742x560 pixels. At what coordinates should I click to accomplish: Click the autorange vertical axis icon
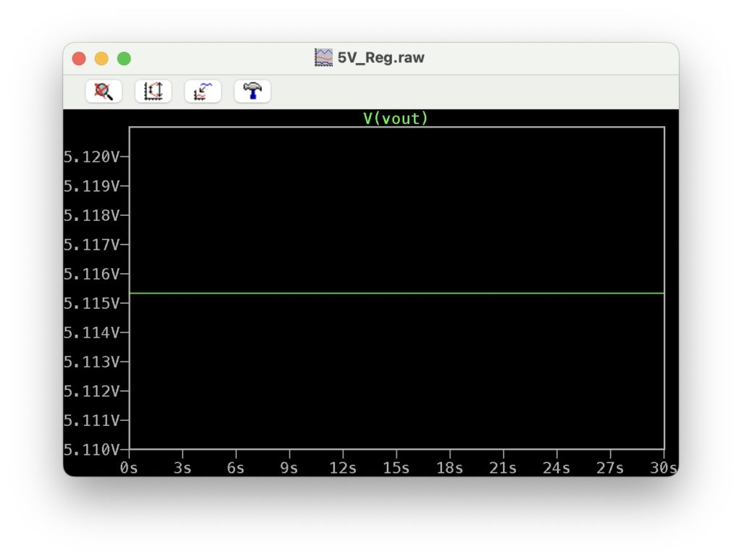[x=153, y=91]
